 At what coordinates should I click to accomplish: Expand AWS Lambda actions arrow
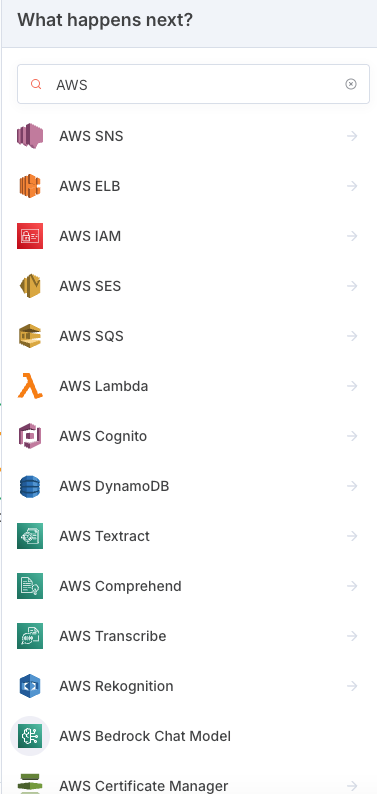[x=352, y=386]
